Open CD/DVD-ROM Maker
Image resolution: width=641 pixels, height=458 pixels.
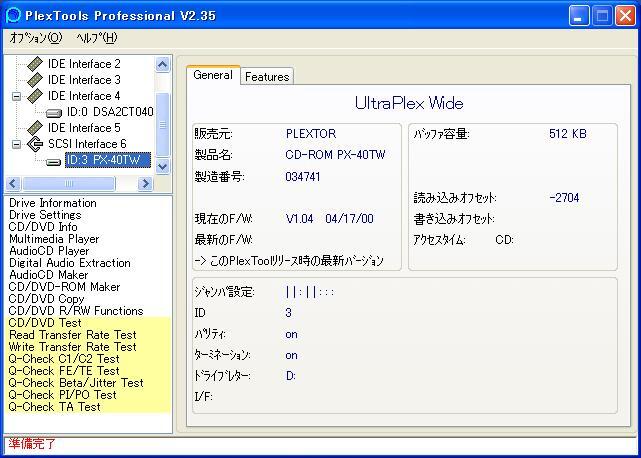[x=64, y=287]
